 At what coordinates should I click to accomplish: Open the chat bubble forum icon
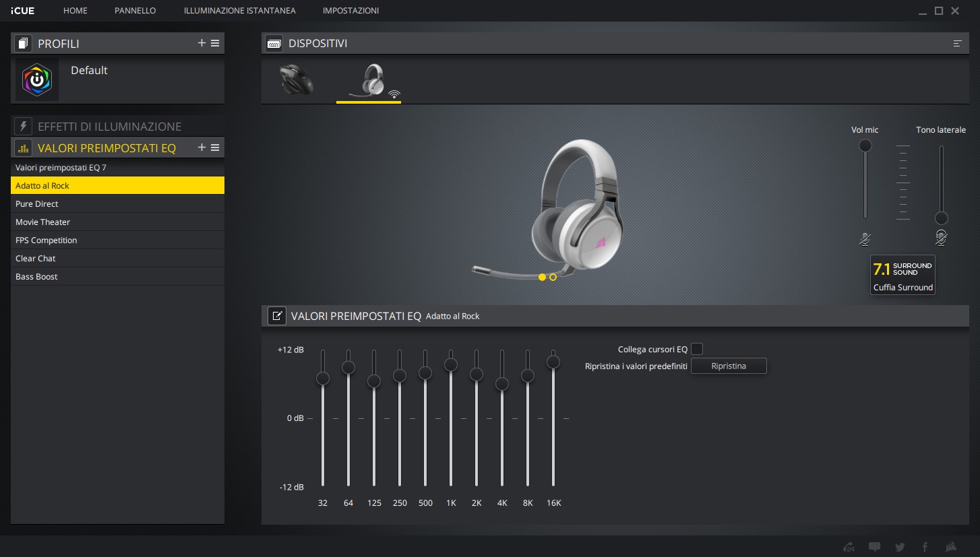click(875, 547)
